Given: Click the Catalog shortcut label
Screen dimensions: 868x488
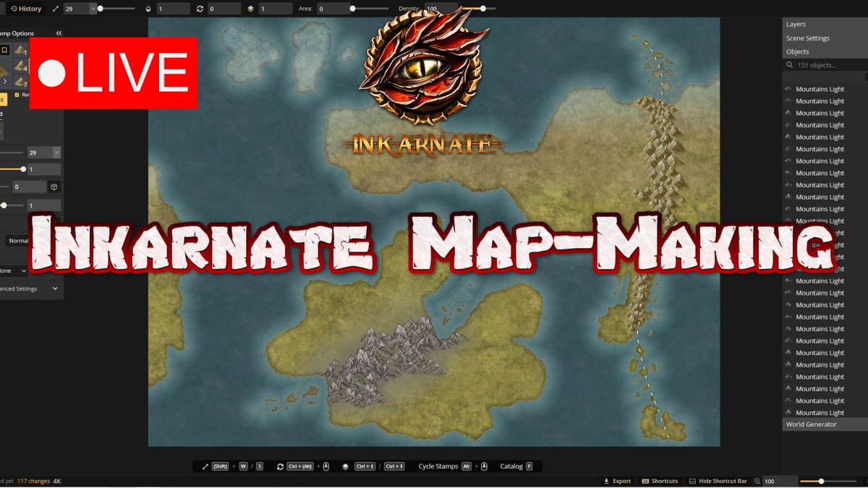Looking at the screenshot, I should click(x=511, y=466).
